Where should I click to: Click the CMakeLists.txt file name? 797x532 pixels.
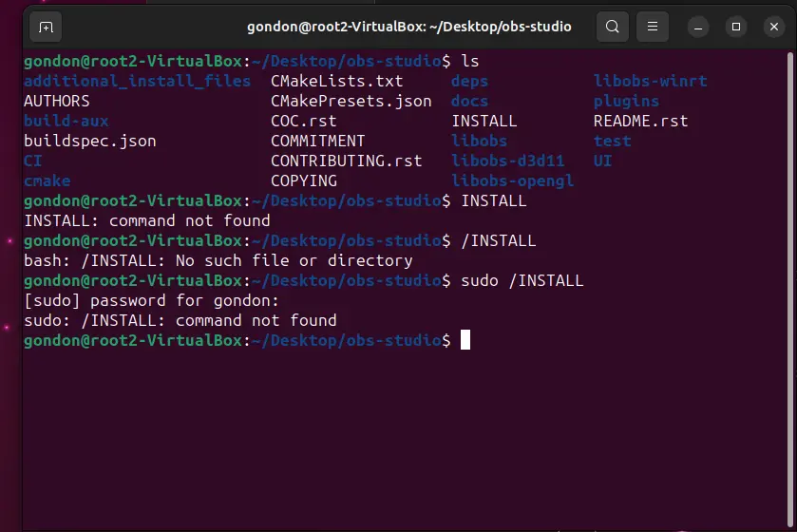tap(336, 82)
